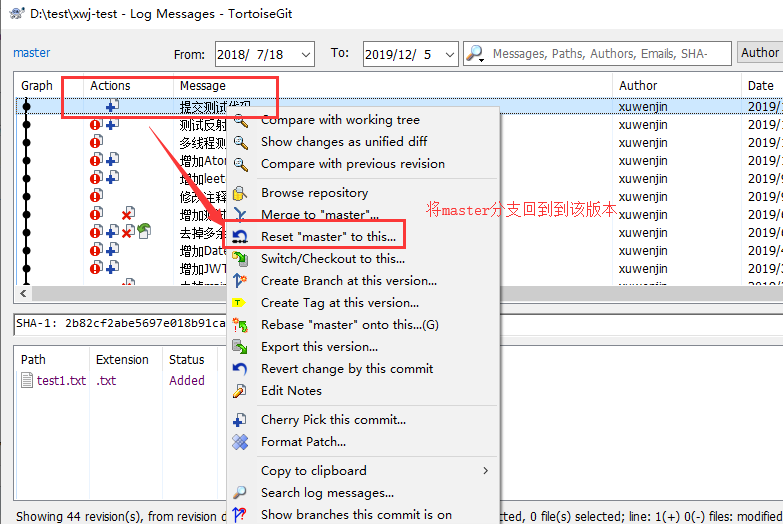Click the Revert change blue arrow icon
The image size is (783, 524).
(240, 369)
